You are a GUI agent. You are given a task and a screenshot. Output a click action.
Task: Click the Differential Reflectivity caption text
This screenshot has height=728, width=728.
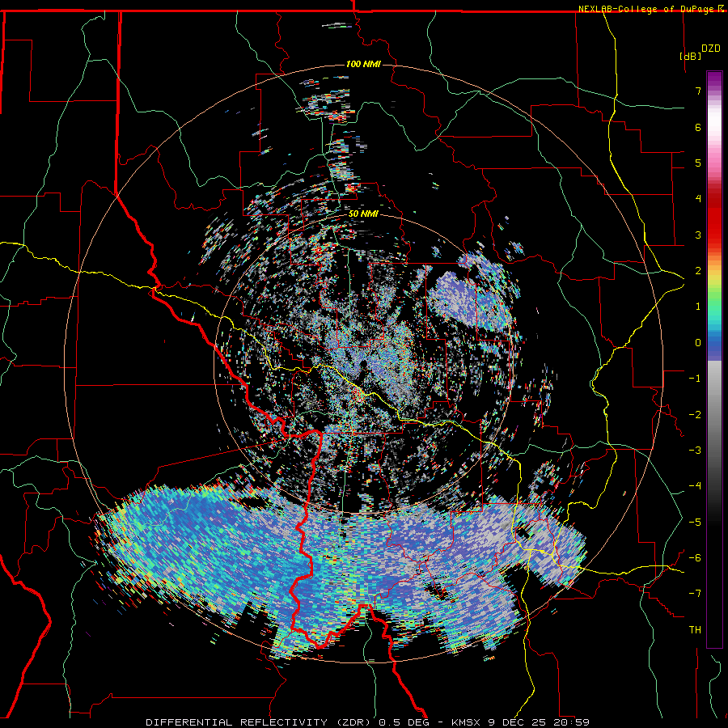368,722
